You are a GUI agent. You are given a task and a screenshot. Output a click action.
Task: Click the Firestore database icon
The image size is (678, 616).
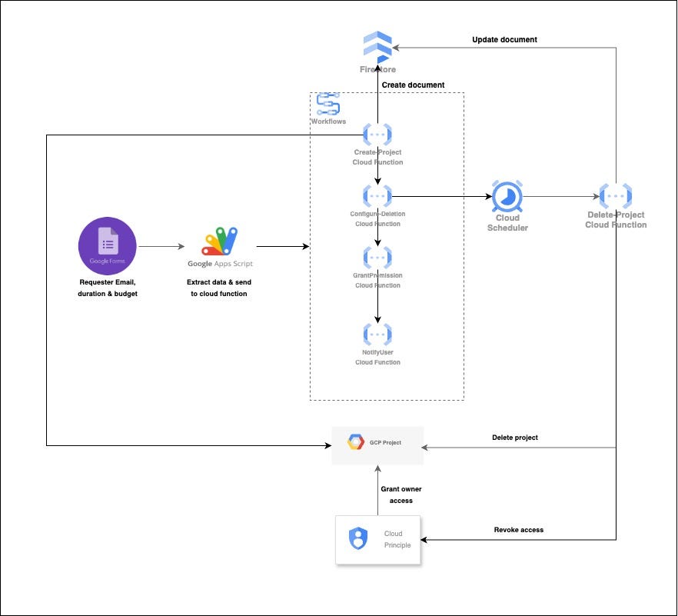377,47
